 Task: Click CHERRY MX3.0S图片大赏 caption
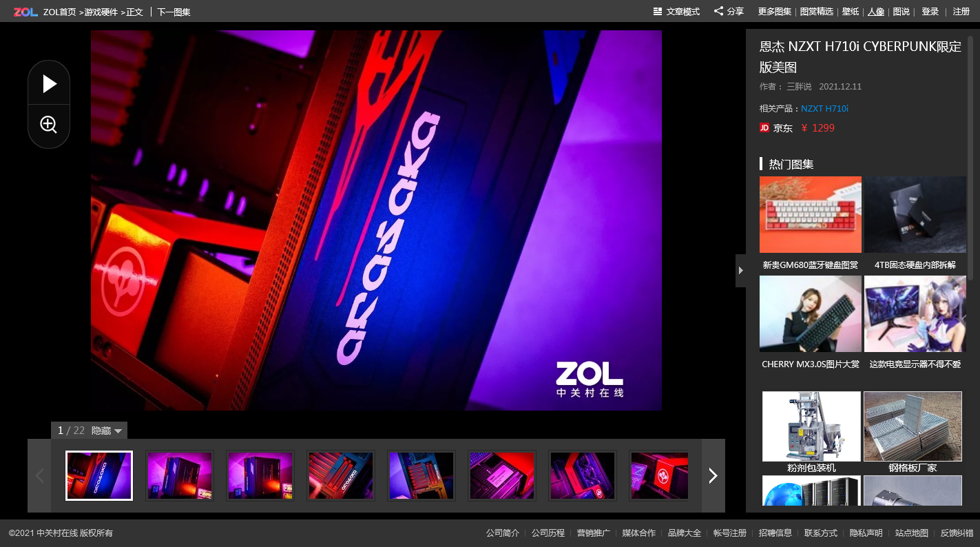[x=811, y=364]
